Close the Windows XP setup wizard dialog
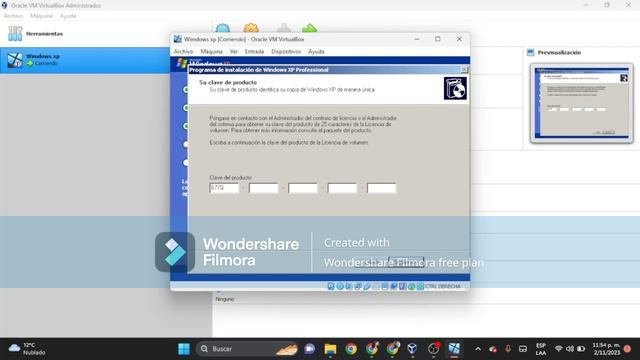The image size is (640, 360). (464, 70)
